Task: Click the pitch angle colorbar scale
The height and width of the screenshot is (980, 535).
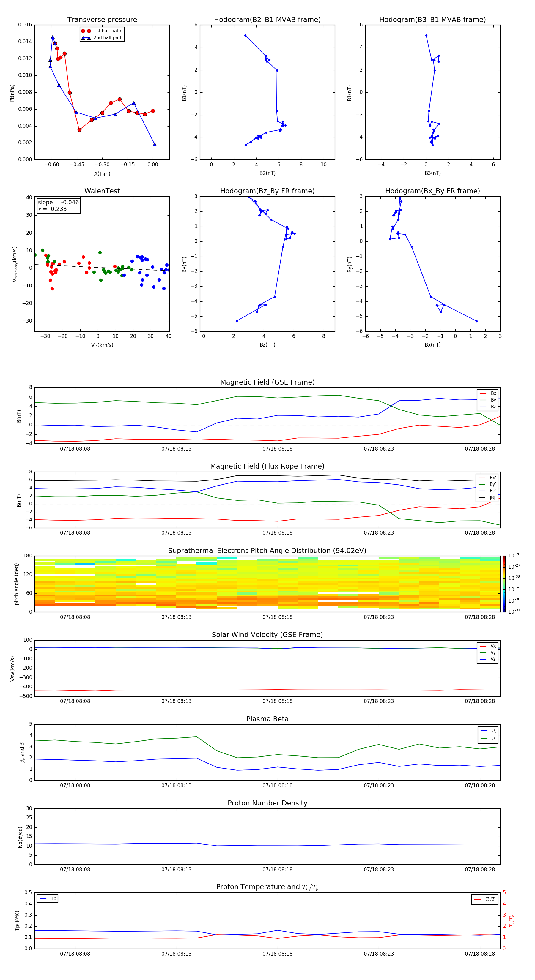Action: tap(504, 584)
